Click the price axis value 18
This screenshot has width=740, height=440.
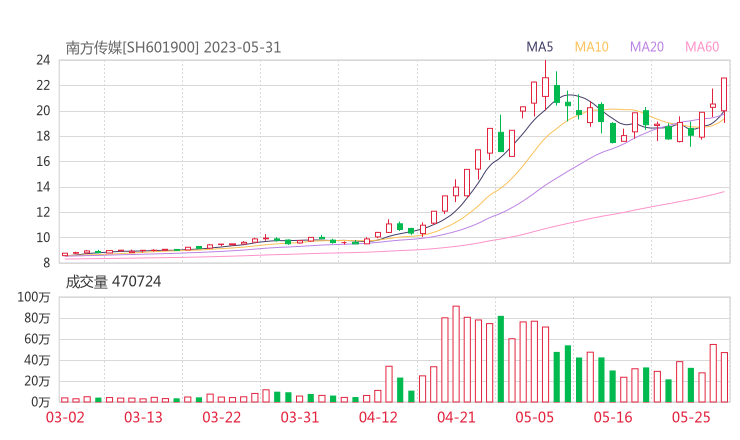(x=43, y=136)
